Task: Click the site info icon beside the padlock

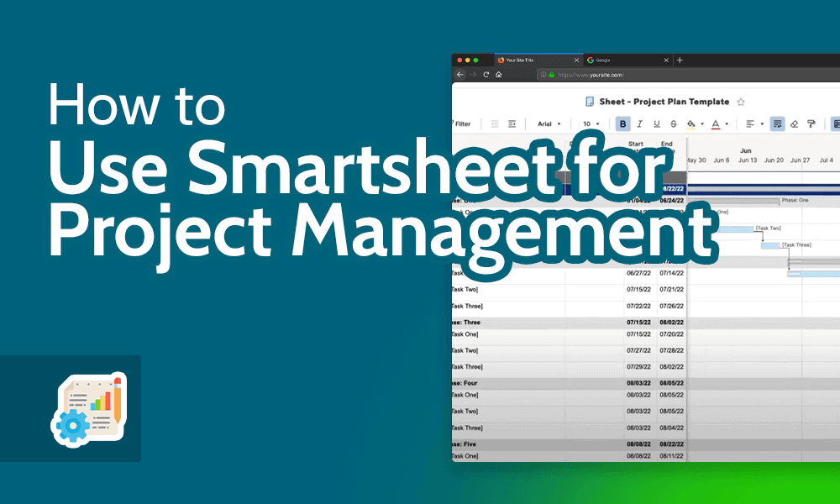Action: coord(543,75)
